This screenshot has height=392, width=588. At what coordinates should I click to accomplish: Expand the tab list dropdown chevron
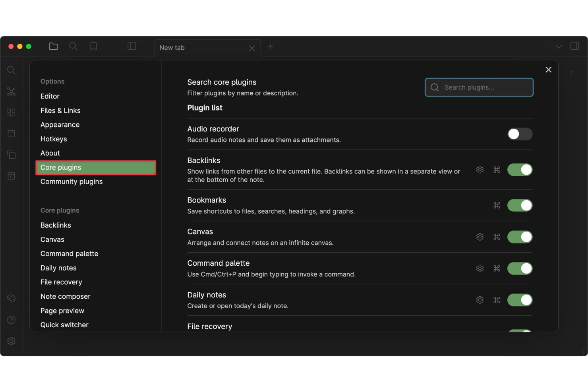coord(559,47)
